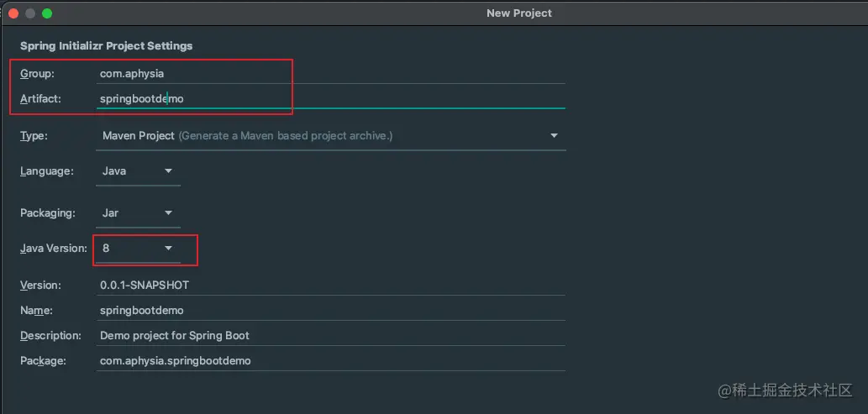Click the Spring Initializr Project Settings heading
This screenshot has width=868, height=414.
tap(106, 46)
